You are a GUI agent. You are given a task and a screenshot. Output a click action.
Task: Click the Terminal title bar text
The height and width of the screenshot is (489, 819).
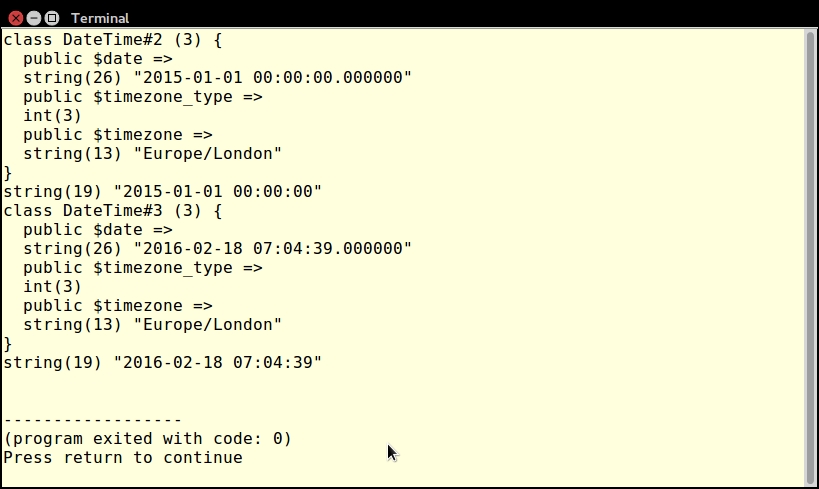point(100,18)
